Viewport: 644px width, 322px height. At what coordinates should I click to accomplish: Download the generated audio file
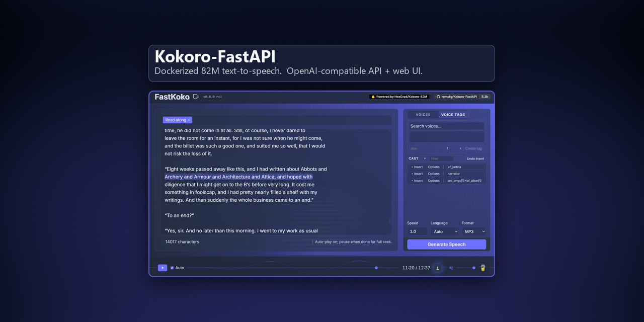click(x=437, y=268)
